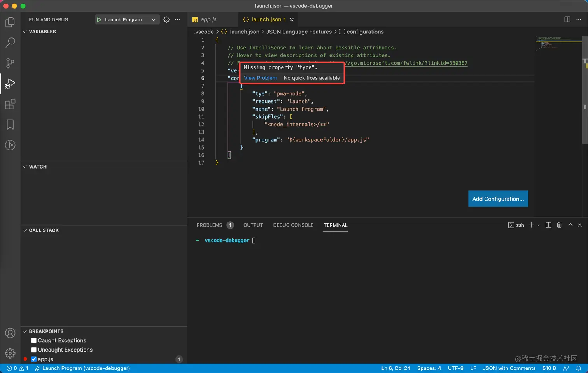The image size is (588, 373).
Task: Start debugging with the green play icon
Action: (99, 19)
